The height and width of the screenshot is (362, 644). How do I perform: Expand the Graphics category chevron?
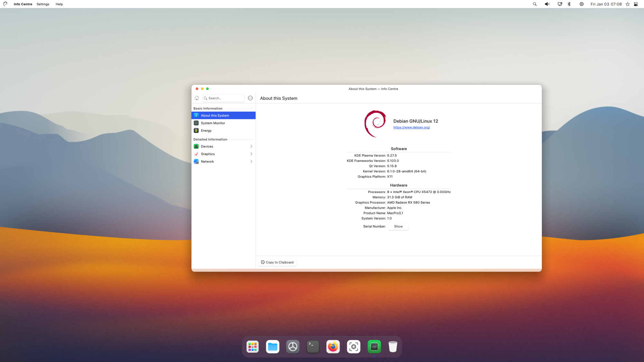click(251, 154)
